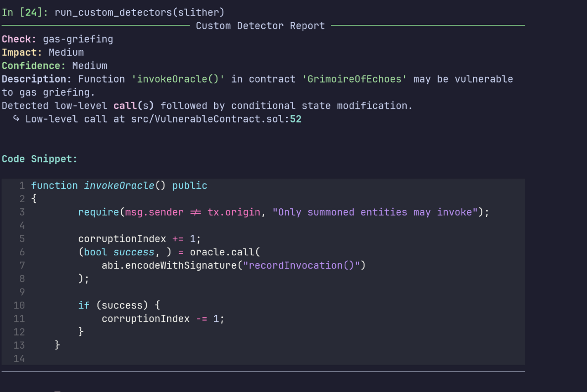Place cursor in run_custom_detectors(slither) command

click(x=140, y=12)
